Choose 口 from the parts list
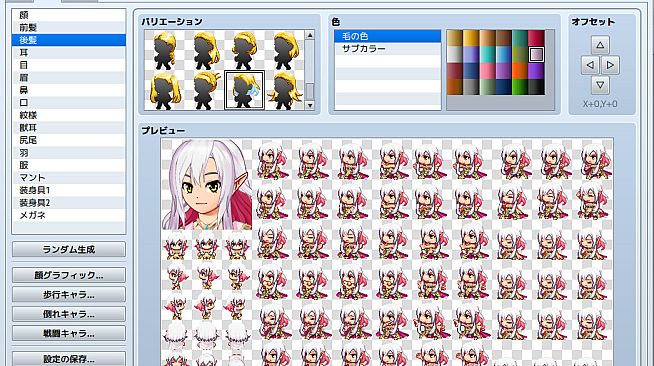 (69, 103)
